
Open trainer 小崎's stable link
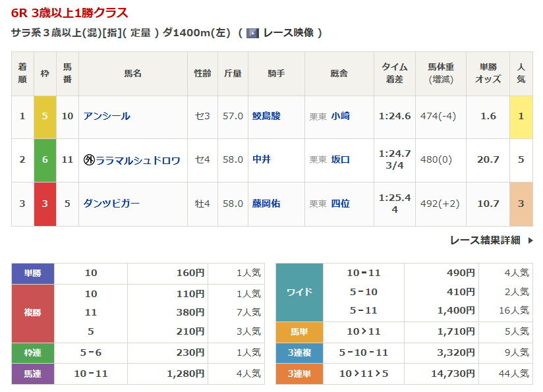point(340,116)
